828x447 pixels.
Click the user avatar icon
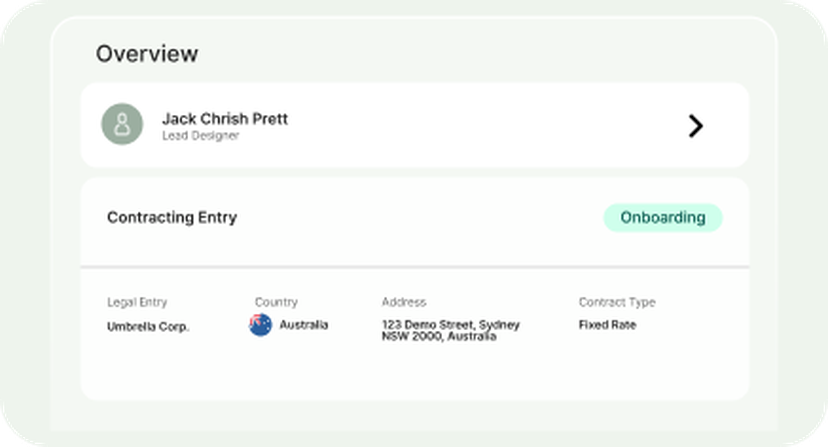[122, 125]
